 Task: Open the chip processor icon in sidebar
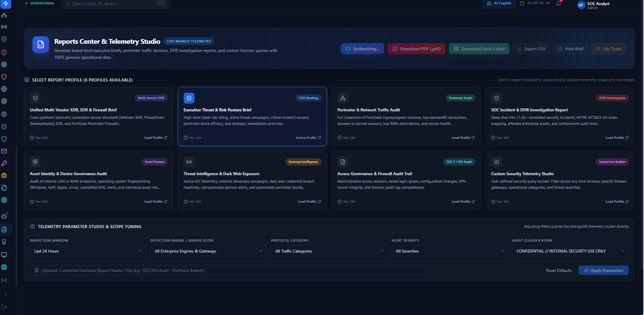coord(4,267)
